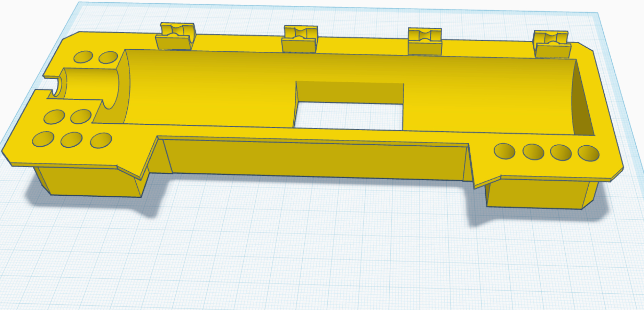
Task: Click the left hole of the middle-left pair
Action: tap(54, 117)
